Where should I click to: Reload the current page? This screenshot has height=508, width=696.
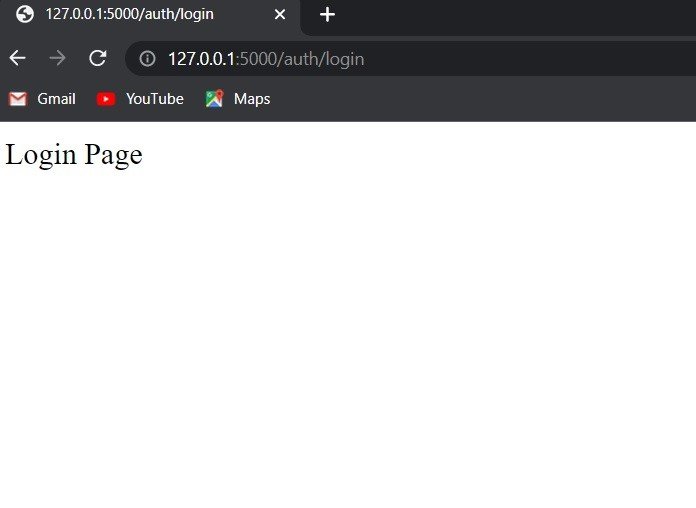coord(97,58)
